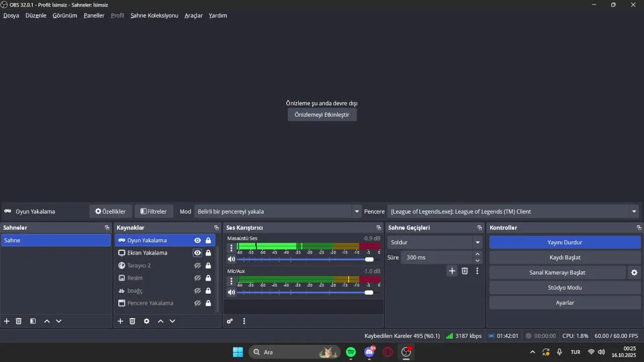
Task: Hide the Ekran Yakalama source
Action: pyautogui.click(x=198, y=253)
